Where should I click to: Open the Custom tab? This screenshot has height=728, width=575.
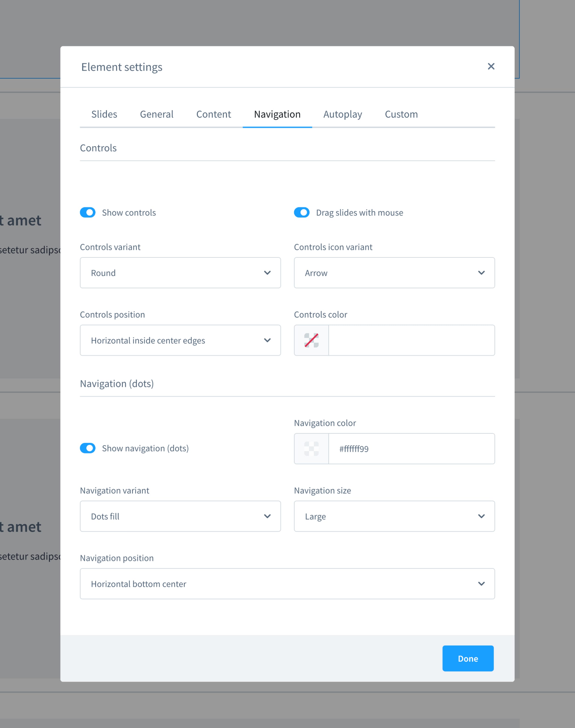tap(401, 114)
